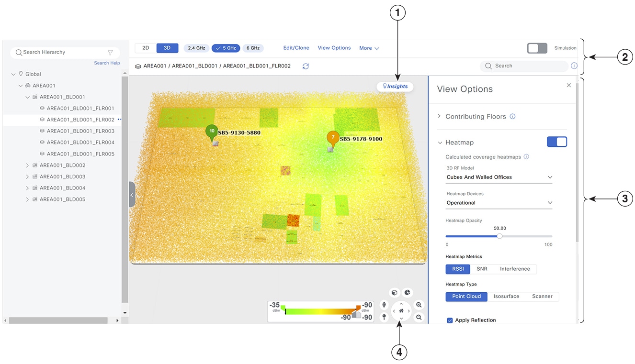Choose Isosurface heatmap type

click(506, 297)
